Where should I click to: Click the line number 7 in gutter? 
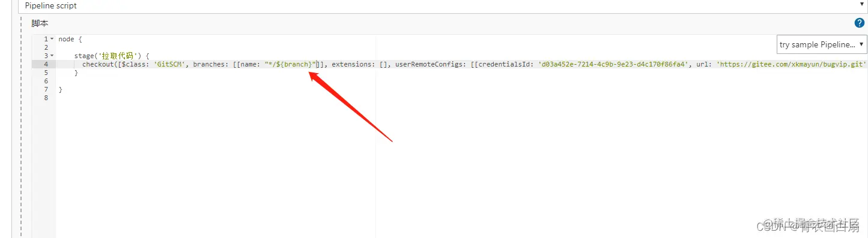point(46,89)
